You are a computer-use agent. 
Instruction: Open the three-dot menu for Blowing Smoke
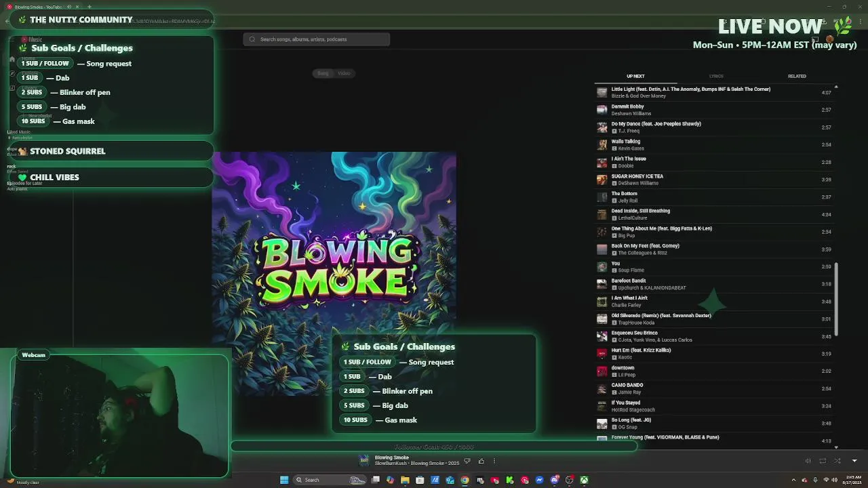tap(494, 462)
